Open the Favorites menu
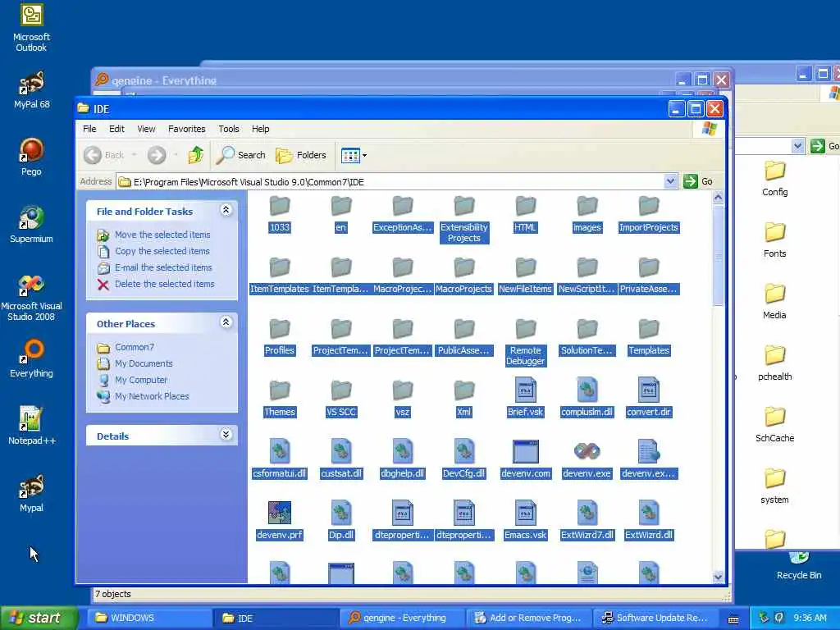This screenshot has height=630, width=840. point(186,129)
